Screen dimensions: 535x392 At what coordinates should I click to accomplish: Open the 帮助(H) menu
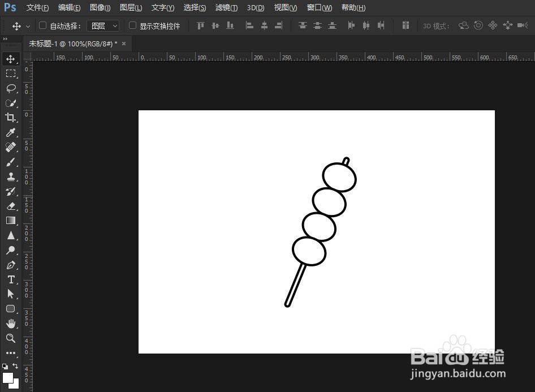tap(353, 7)
